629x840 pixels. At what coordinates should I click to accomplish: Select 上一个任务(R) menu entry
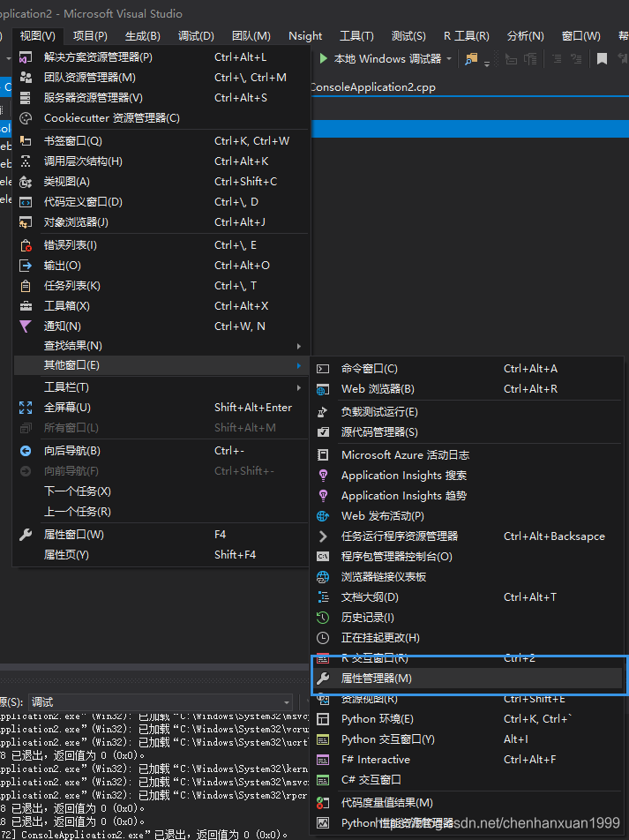[161, 512]
